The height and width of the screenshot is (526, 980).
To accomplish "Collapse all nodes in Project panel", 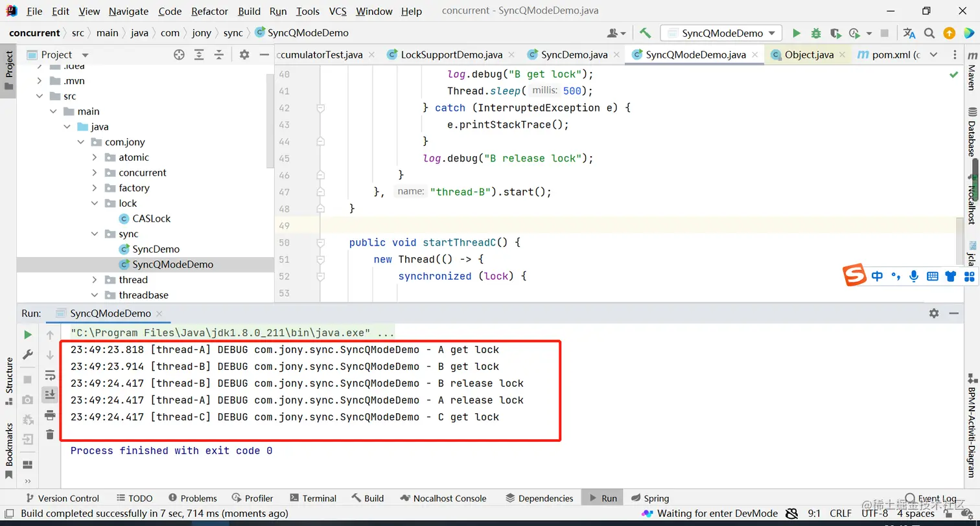I will 218,55.
